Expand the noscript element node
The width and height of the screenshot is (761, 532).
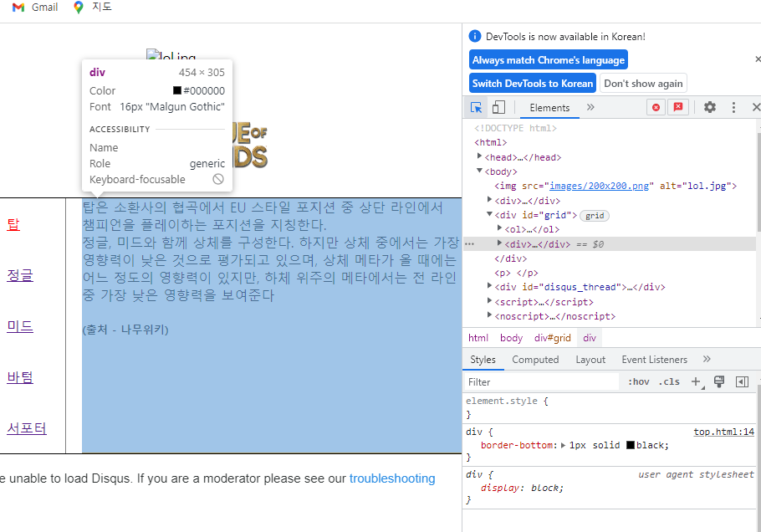point(489,315)
